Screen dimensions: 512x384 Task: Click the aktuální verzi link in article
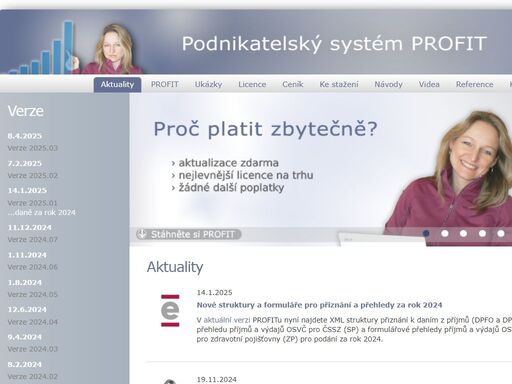(x=227, y=320)
